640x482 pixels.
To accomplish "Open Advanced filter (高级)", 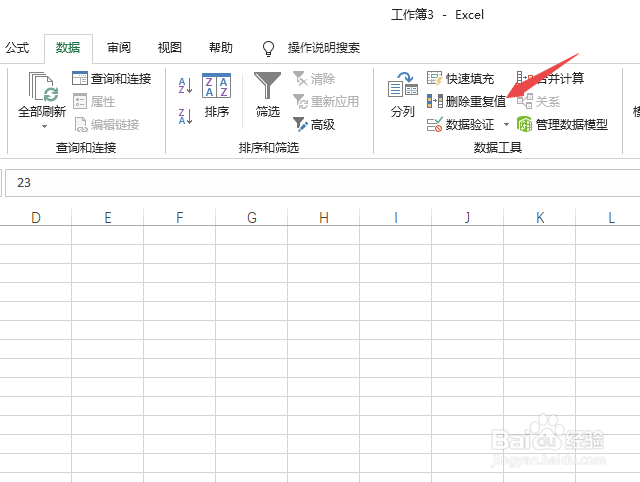I will pos(314,124).
